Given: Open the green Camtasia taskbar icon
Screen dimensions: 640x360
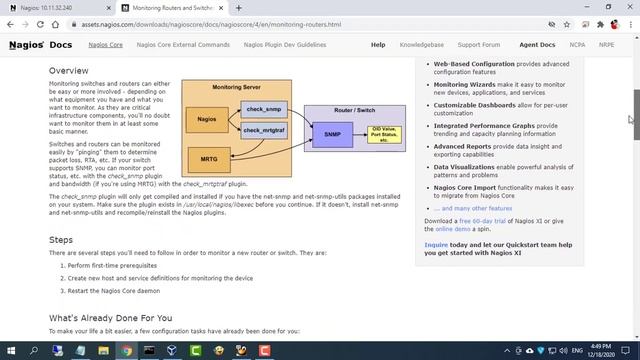Looking at the screenshot, I should 196,351.
